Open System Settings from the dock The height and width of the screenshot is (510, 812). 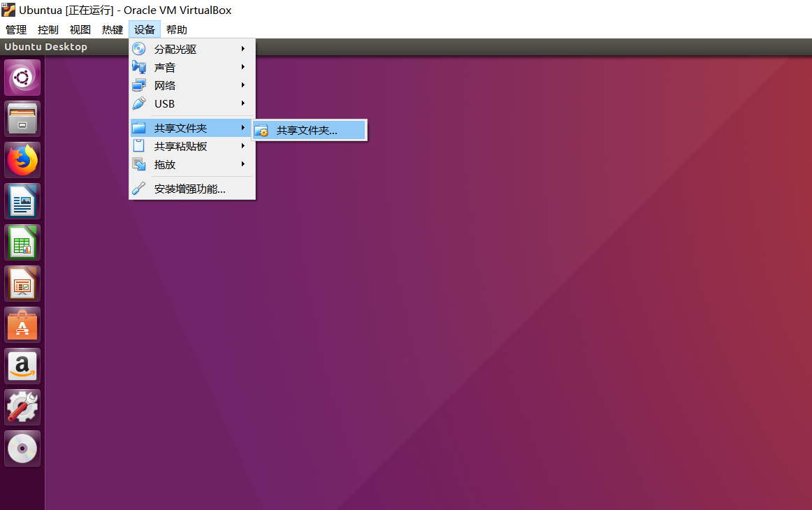pos(22,407)
